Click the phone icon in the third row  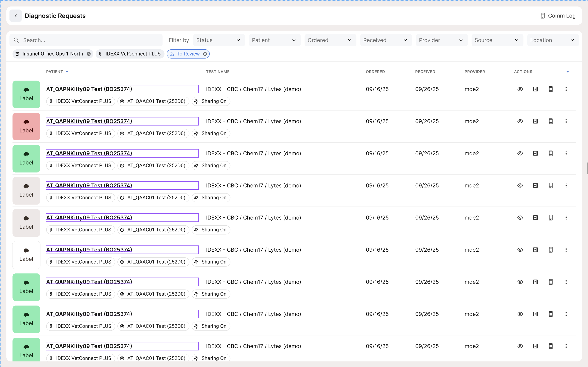point(551,153)
